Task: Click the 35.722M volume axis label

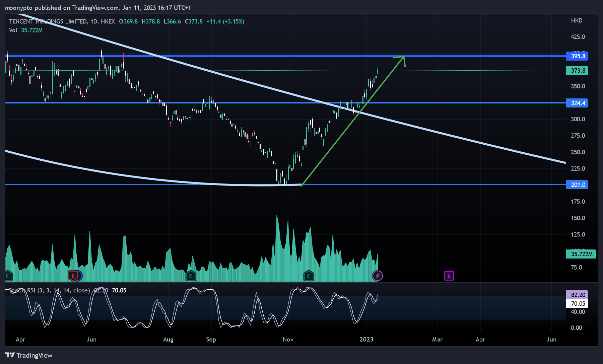Action: [x=581, y=254]
